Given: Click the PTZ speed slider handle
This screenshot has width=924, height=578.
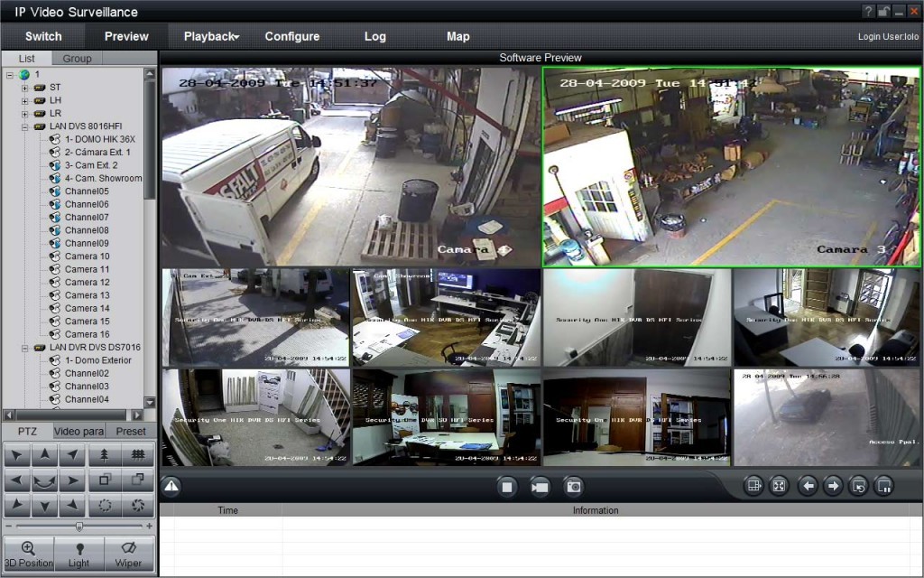Looking at the screenshot, I should (x=79, y=526).
